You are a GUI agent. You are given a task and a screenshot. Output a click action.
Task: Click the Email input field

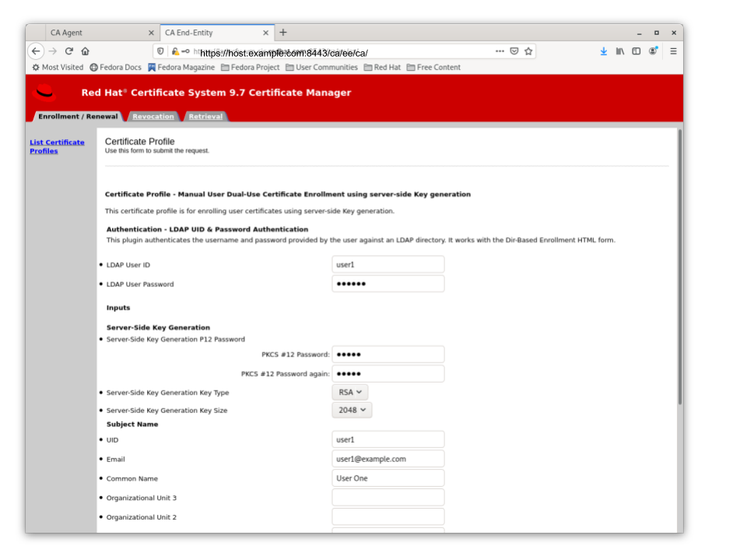388,459
